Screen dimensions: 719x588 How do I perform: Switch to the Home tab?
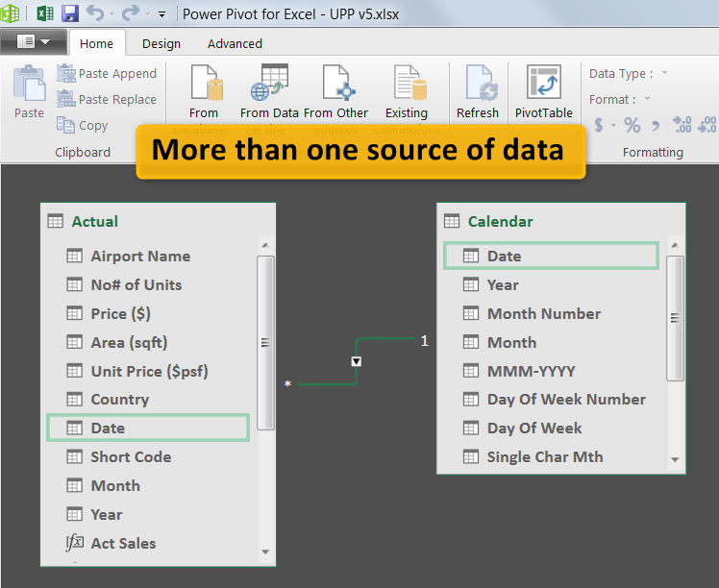tap(96, 43)
